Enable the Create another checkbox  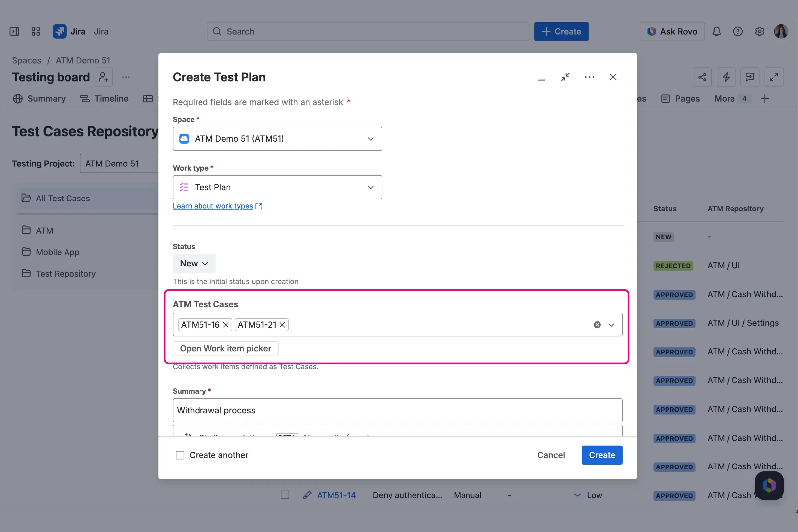point(180,455)
